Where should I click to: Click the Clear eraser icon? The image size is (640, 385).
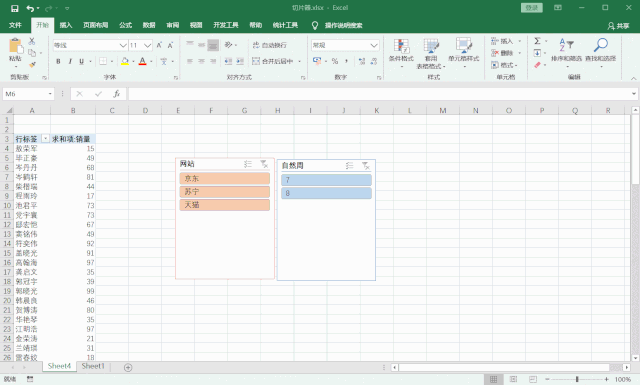pos(538,65)
